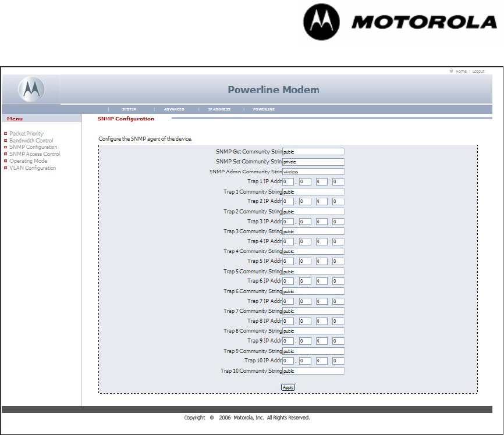Click the first octet of Trap 4 IP Addr
The image size is (504, 435).
point(288,241)
